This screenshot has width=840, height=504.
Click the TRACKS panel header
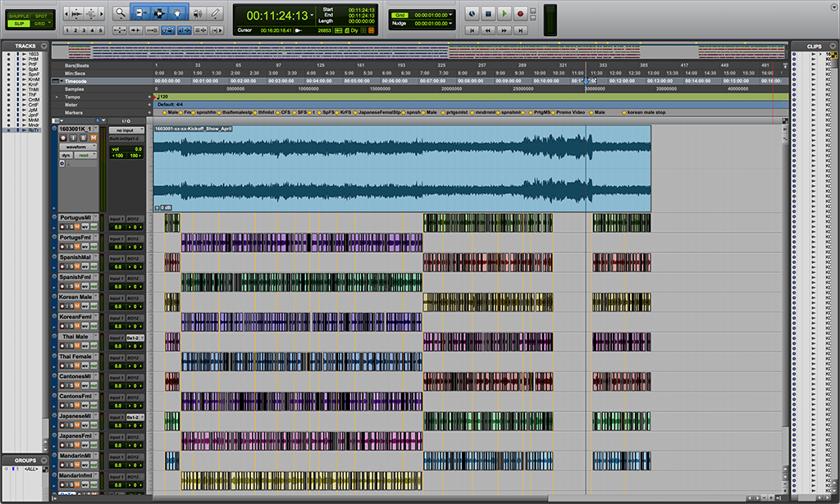[x=25, y=46]
